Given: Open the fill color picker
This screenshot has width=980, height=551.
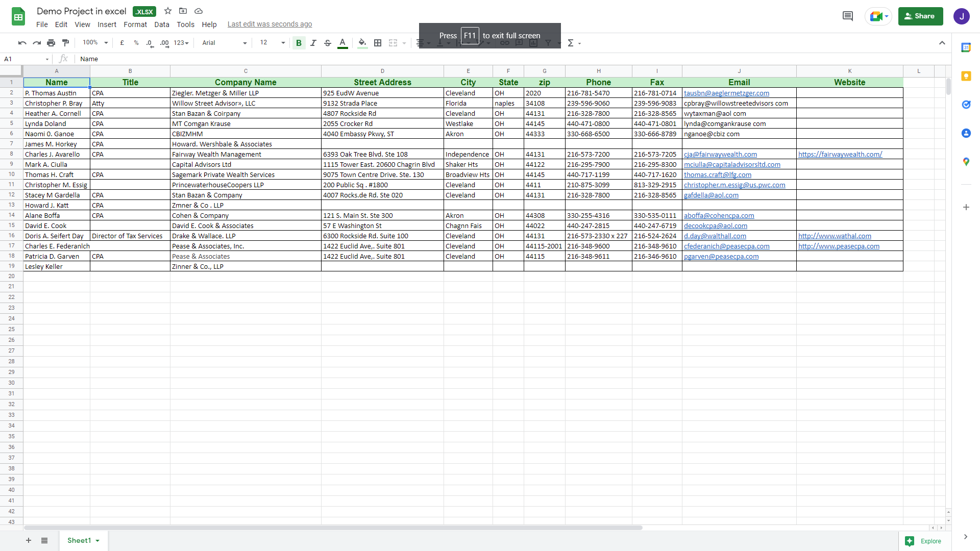Looking at the screenshot, I should [362, 43].
